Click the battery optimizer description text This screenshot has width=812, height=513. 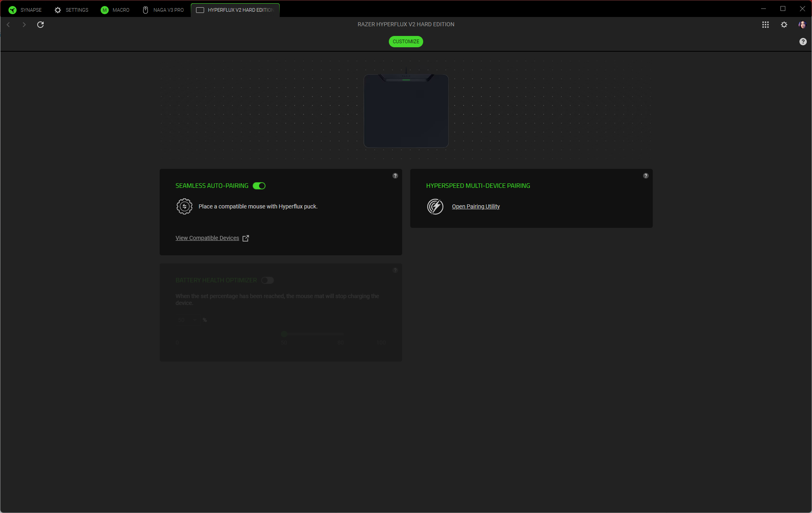277,299
